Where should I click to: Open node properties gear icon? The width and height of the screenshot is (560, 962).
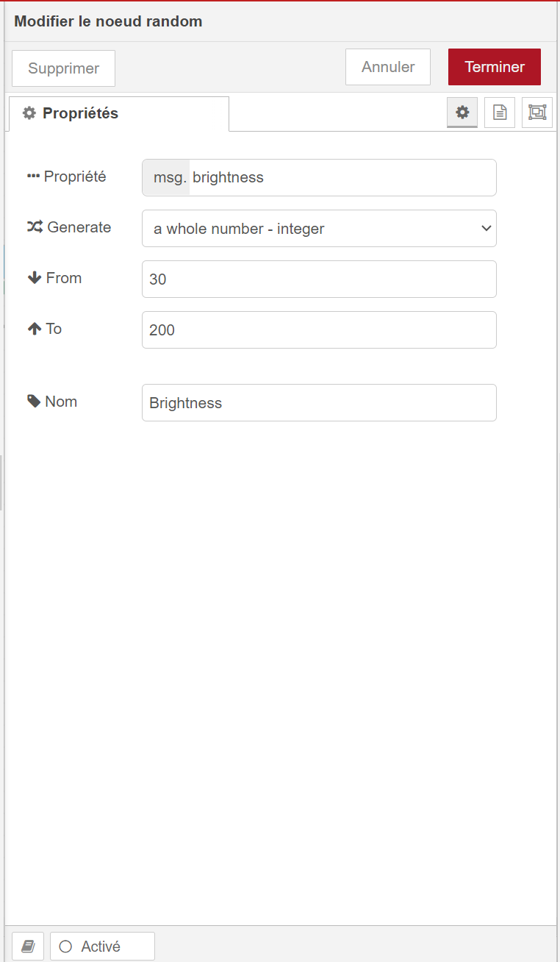(462, 113)
